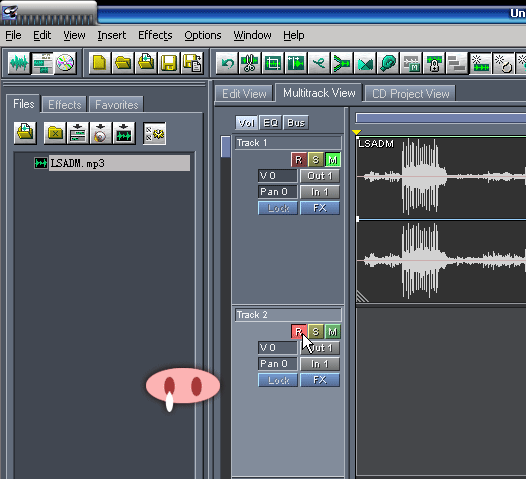Open the Favorites tab
Screen dimensions: 526x479
point(116,105)
